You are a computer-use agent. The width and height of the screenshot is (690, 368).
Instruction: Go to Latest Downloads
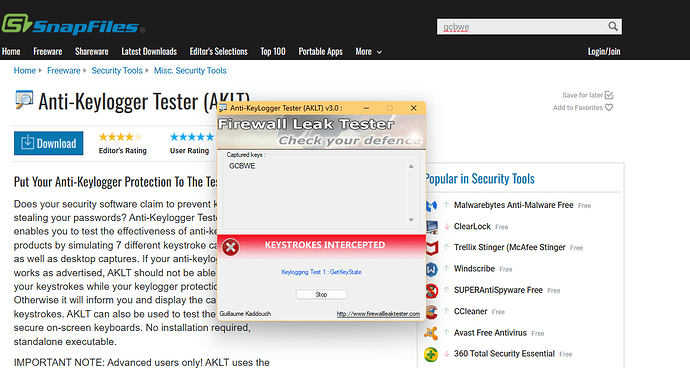pyautogui.click(x=149, y=52)
